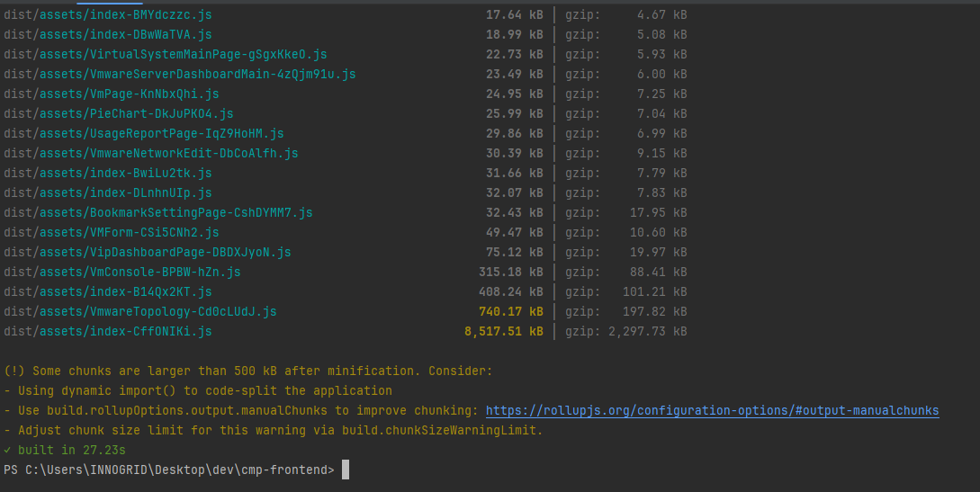
Task: Click the size value '17.64 kB'
Action: coord(515,14)
